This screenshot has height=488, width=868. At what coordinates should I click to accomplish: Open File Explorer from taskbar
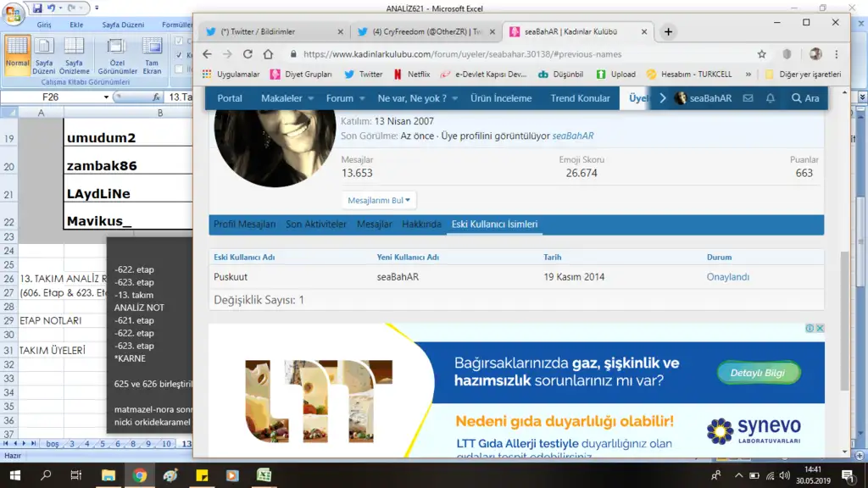108,475
